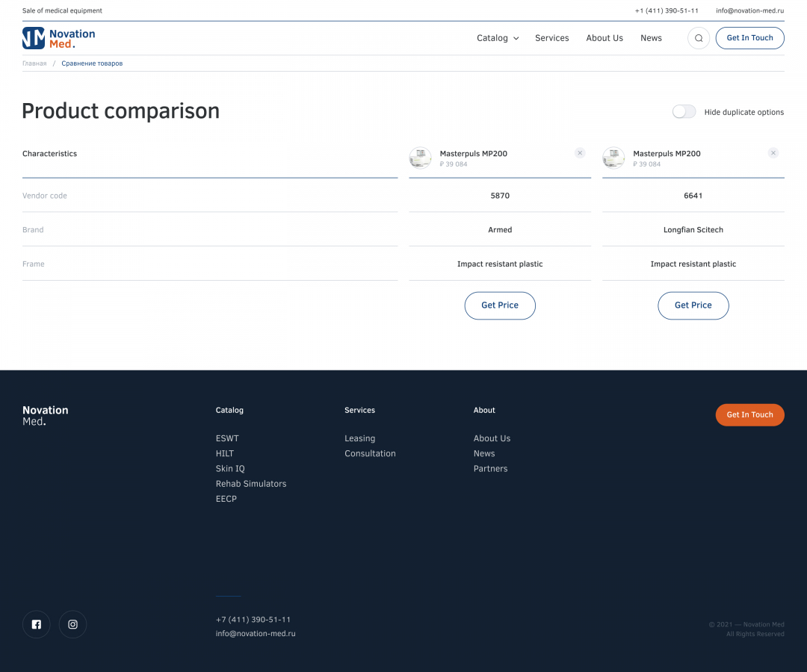Get Price for vendor code 5870 product

click(x=500, y=305)
